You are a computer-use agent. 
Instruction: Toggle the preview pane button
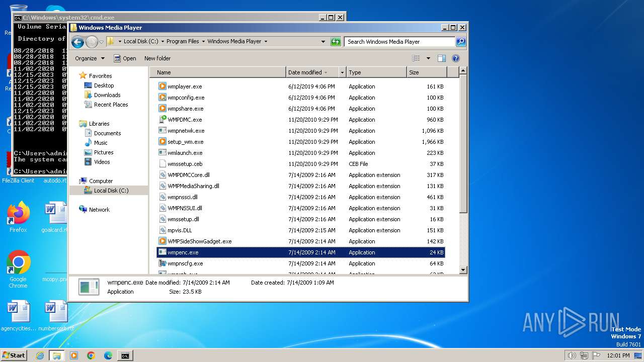[x=441, y=58]
